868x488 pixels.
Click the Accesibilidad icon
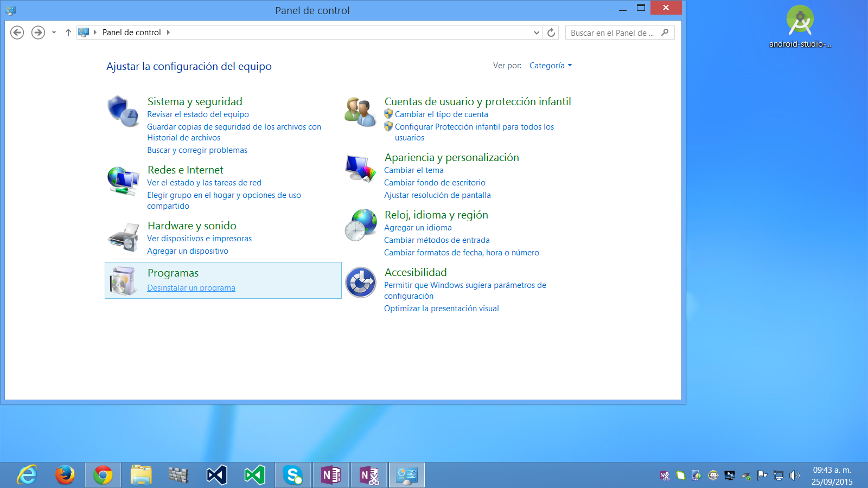coord(361,282)
